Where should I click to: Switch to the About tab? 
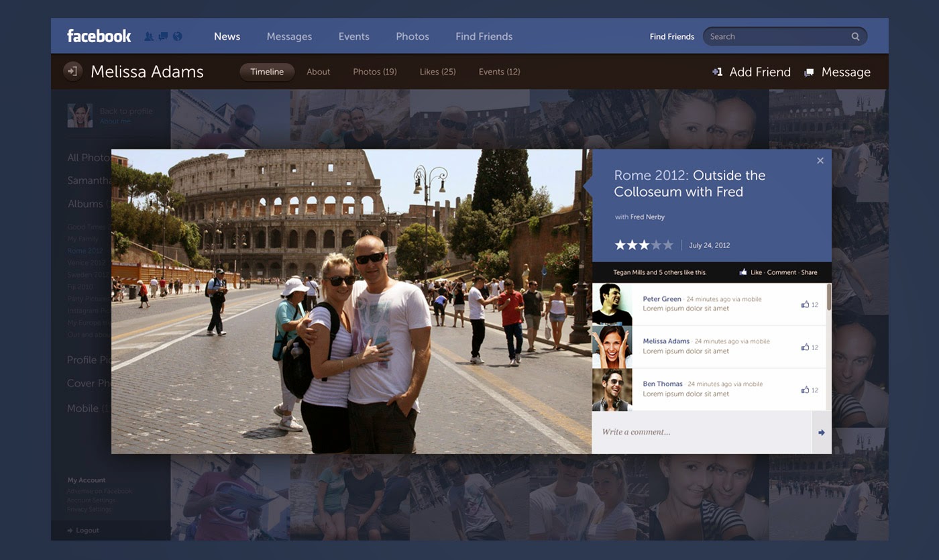click(319, 72)
